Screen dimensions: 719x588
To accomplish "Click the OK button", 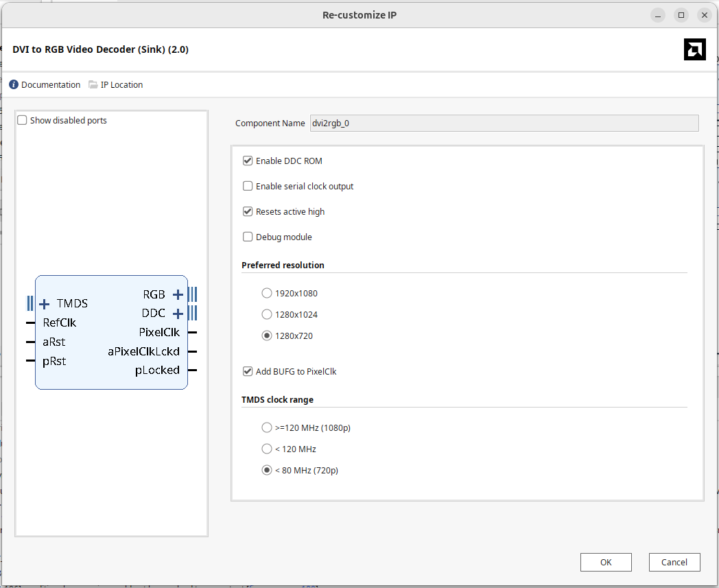I will 606,563.
